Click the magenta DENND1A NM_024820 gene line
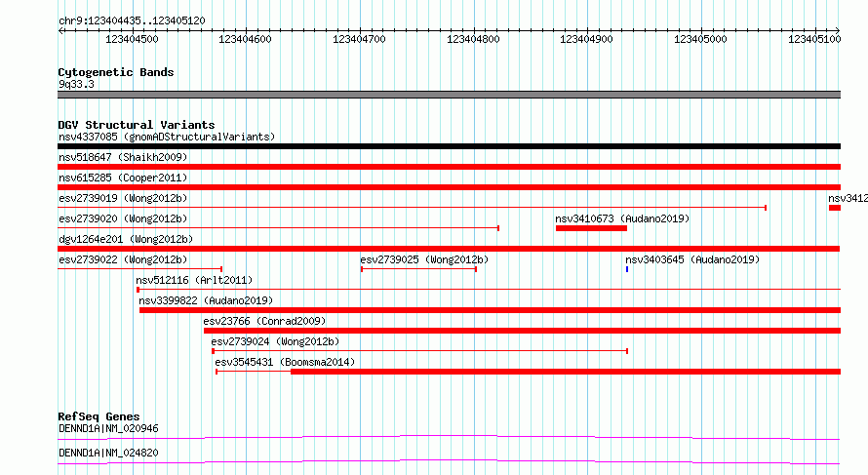 pyautogui.click(x=449, y=461)
